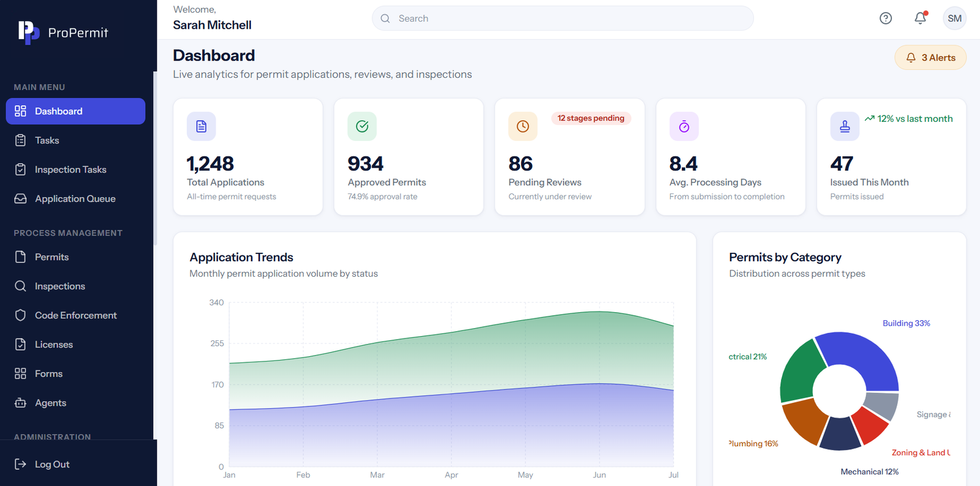The width and height of the screenshot is (980, 486).
Task: Navigate to Inspections in the sidebar
Action: click(x=75, y=286)
